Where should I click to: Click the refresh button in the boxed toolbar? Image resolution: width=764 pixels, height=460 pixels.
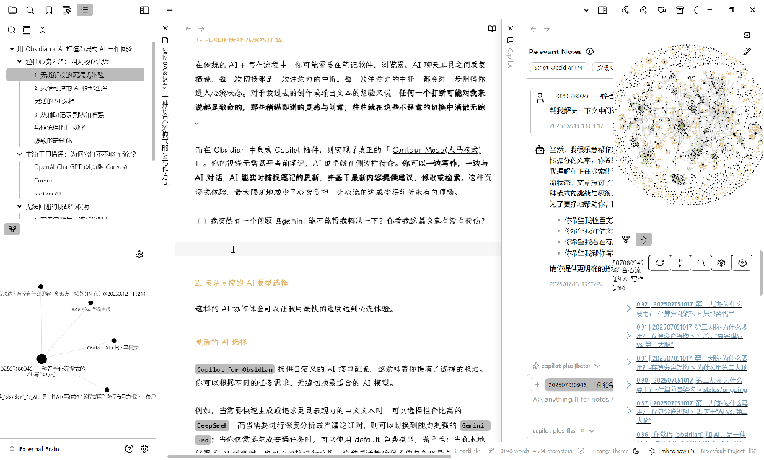point(660,263)
